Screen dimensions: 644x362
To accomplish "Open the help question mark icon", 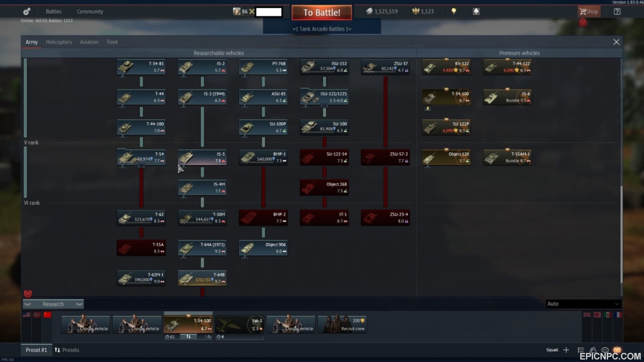I will click(x=617, y=12).
